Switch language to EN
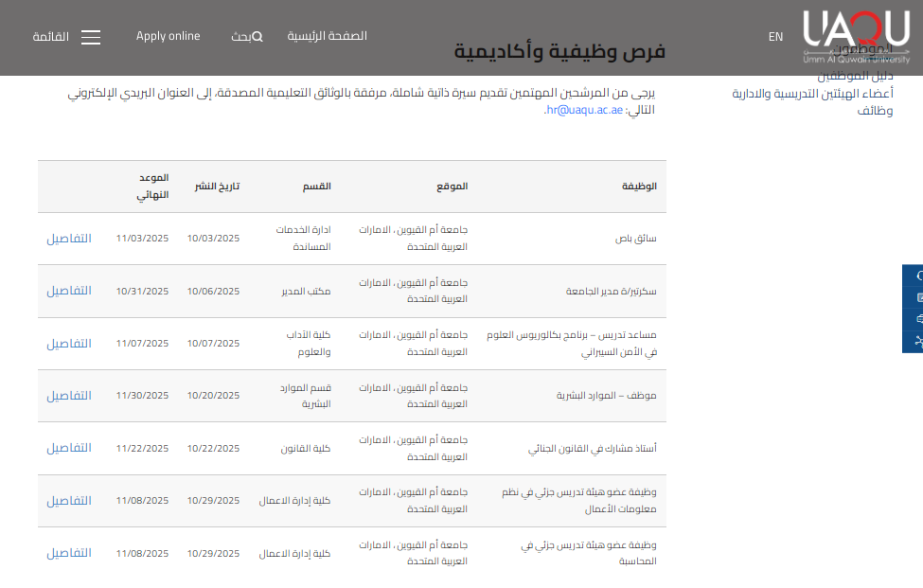 (775, 37)
